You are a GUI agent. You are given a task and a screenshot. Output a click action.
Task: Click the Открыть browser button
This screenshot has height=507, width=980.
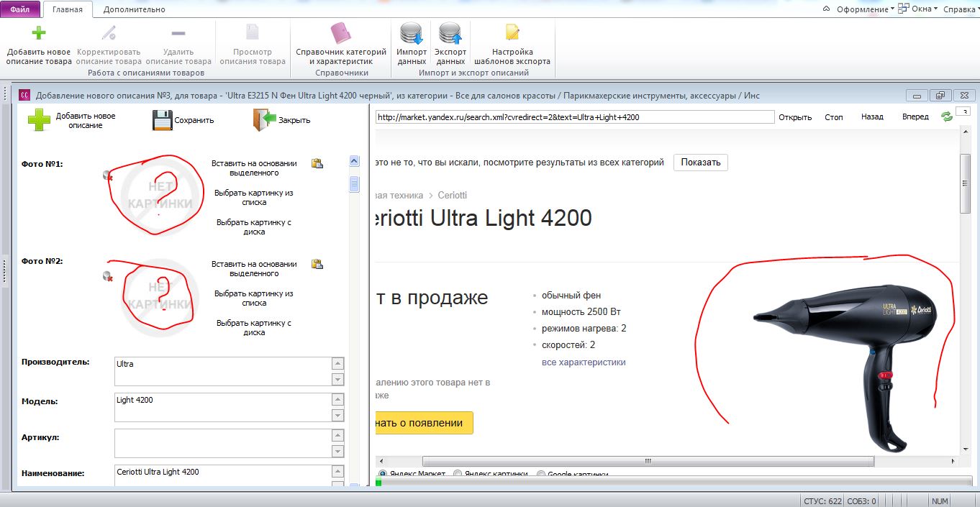(795, 117)
